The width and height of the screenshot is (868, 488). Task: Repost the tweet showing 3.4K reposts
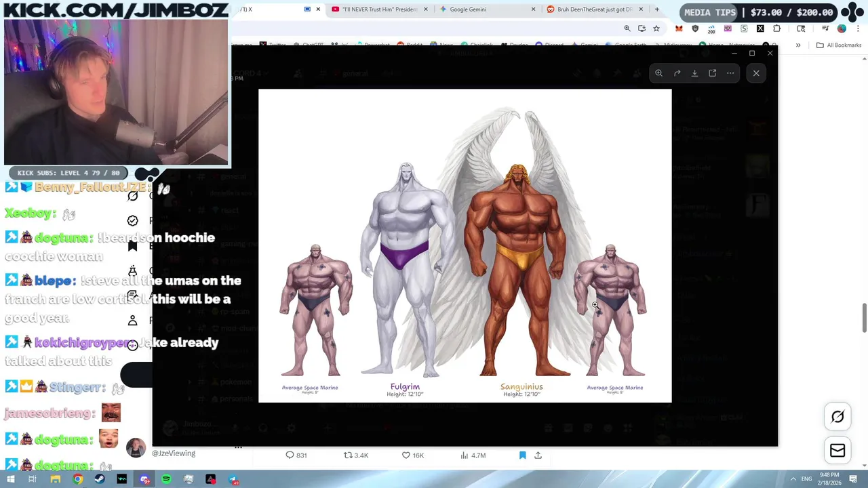click(x=356, y=455)
